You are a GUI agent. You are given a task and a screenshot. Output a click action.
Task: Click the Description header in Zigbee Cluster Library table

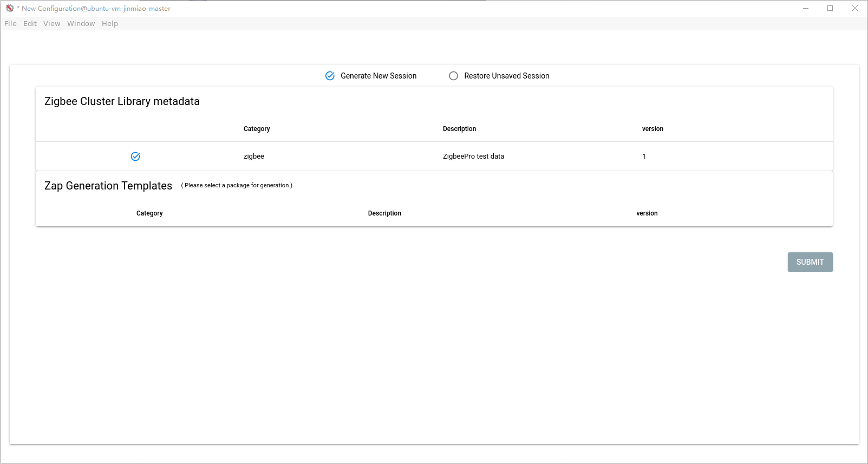coord(459,129)
